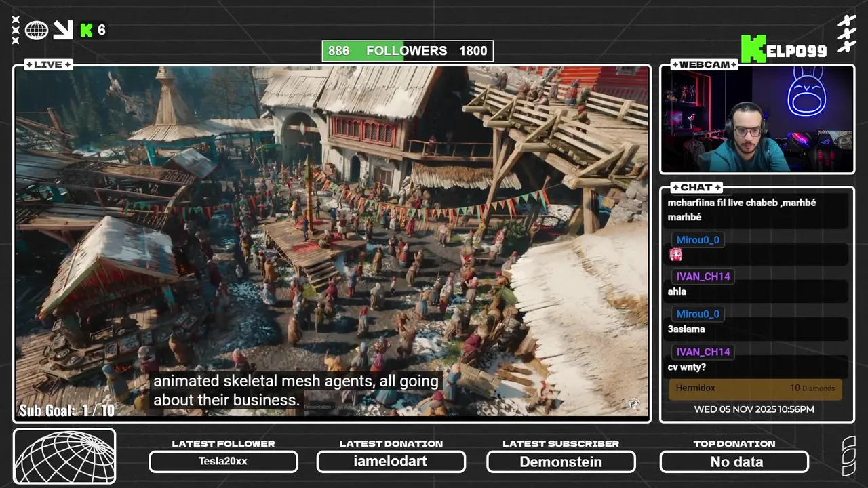The image size is (868, 488).
Task: Click the top donation No data box
Action: (x=734, y=462)
